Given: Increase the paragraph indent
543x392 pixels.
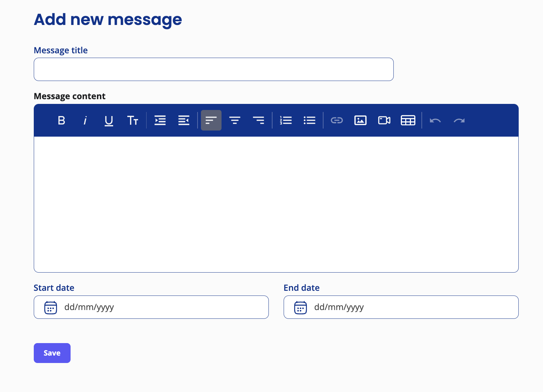Looking at the screenshot, I should [160, 120].
